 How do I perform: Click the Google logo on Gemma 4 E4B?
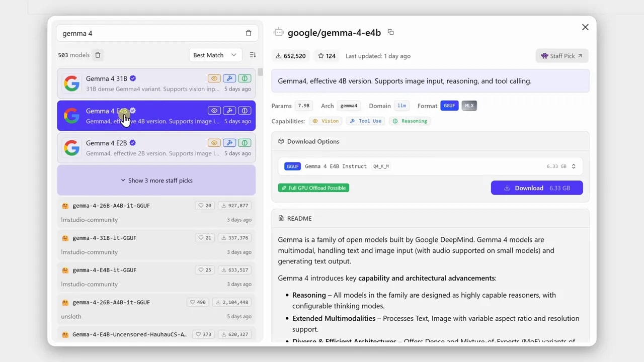71,116
